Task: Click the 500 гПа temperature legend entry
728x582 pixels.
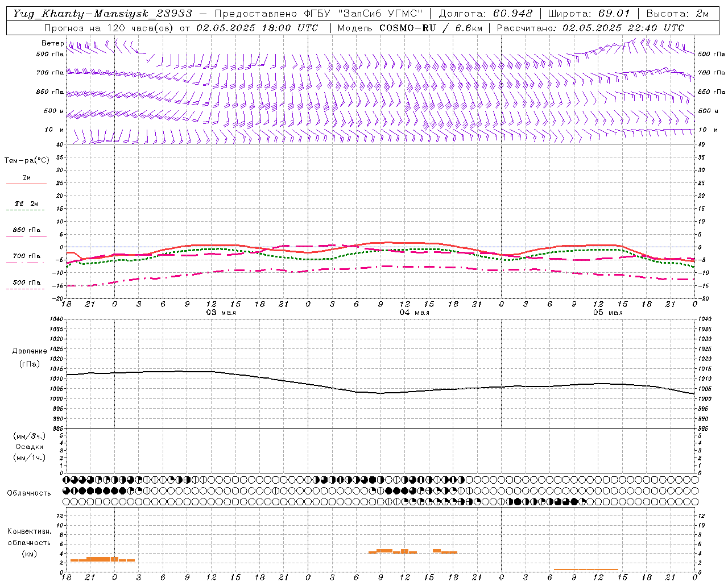Action: (26, 282)
